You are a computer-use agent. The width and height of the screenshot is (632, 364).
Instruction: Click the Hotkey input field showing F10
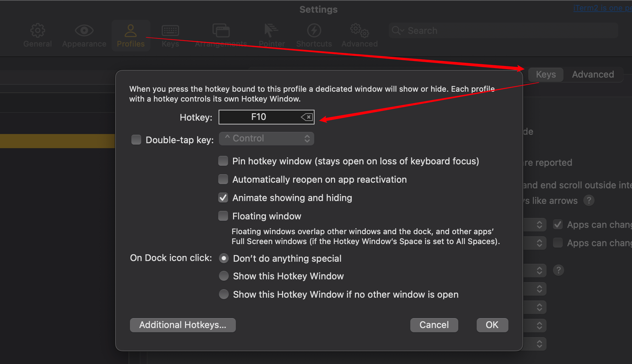[x=259, y=117]
